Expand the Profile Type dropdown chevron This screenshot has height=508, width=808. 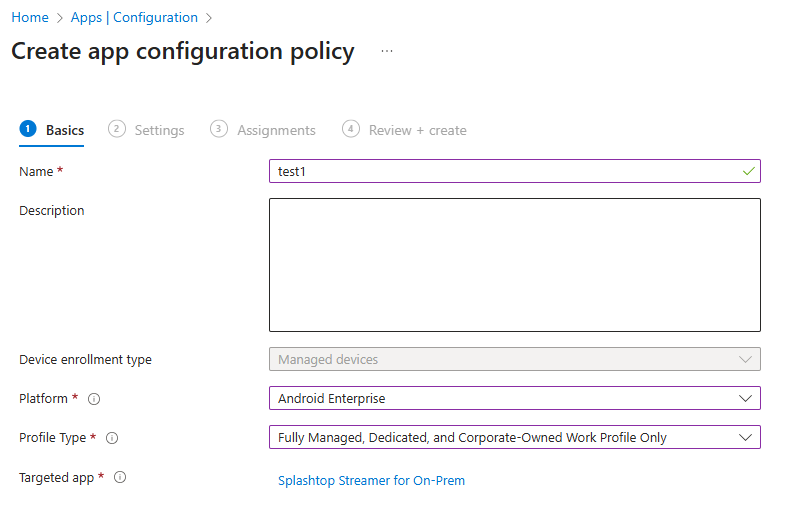pos(745,437)
